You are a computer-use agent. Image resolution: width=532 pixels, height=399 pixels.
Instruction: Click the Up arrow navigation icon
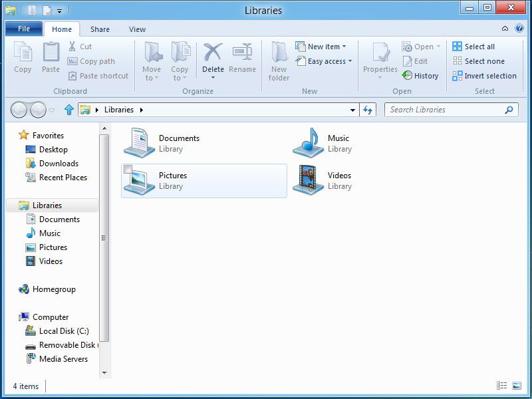(x=68, y=110)
